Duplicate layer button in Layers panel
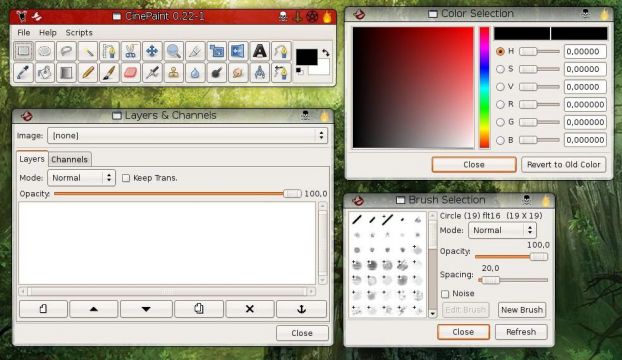 pos(199,309)
